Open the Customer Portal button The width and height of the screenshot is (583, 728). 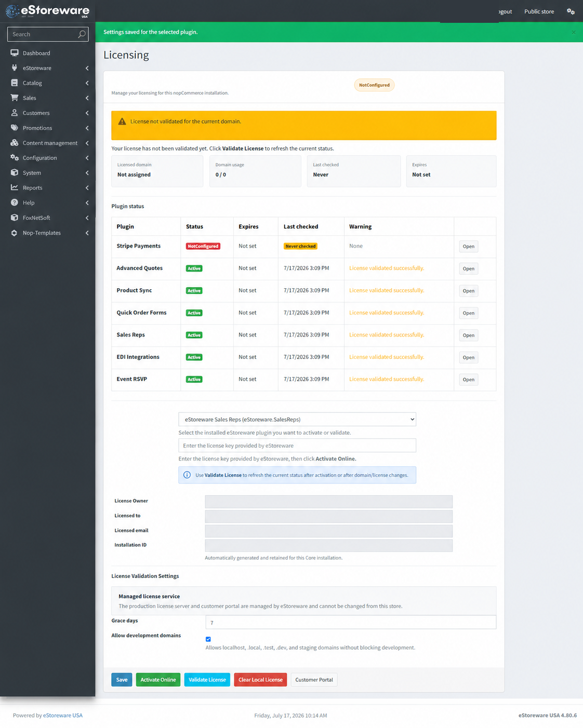click(314, 680)
